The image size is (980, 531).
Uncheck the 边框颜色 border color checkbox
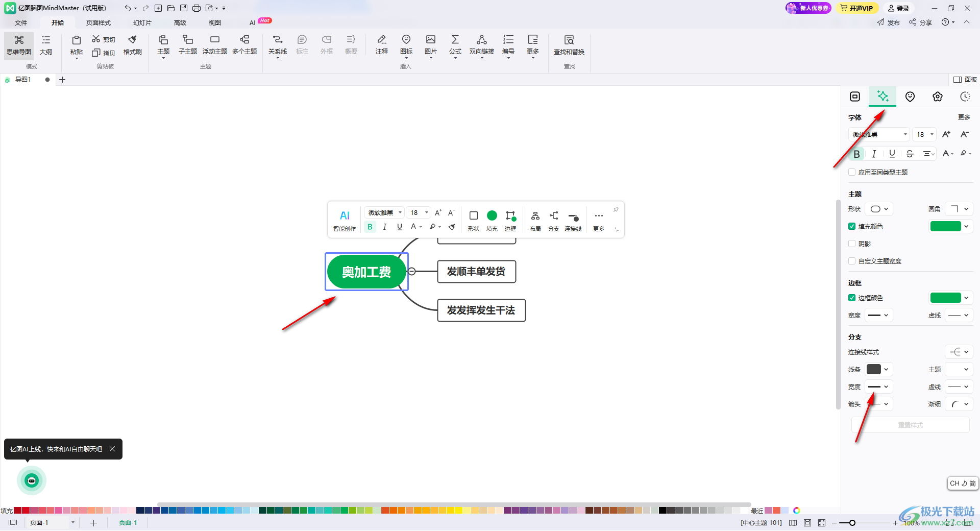(852, 298)
